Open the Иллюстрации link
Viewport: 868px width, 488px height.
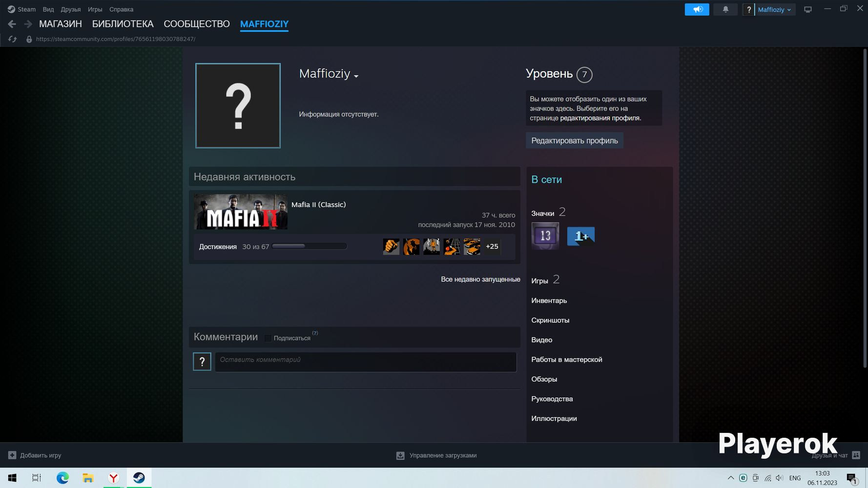coord(554,418)
